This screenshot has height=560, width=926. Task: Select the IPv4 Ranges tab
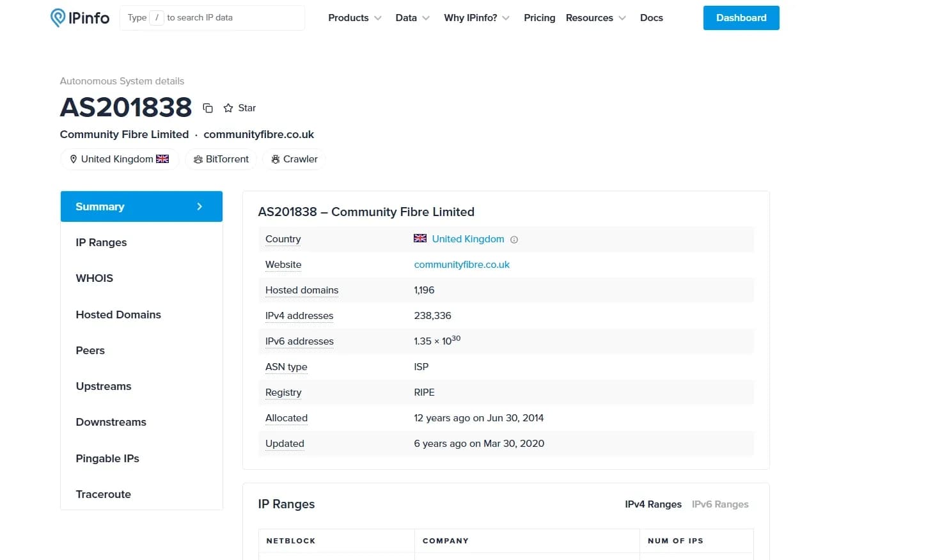click(x=653, y=504)
